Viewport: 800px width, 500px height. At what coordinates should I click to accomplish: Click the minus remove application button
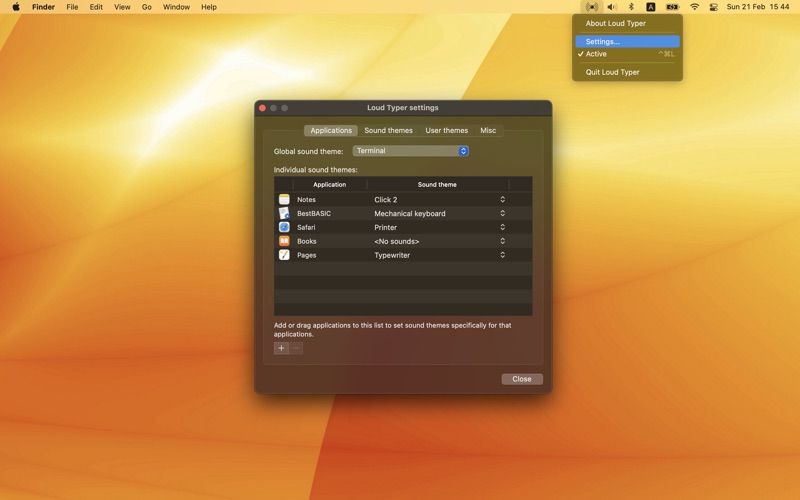(x=296, y=348)
